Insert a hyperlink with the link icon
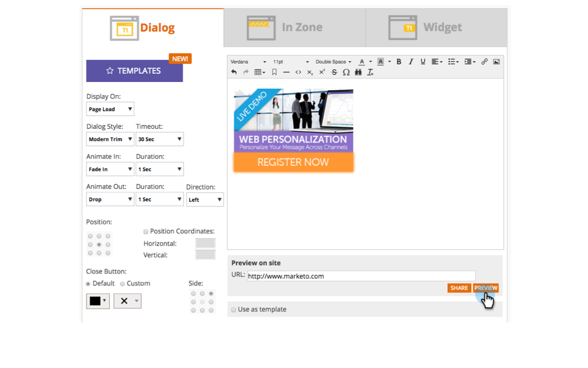This screenshot has width=588, height=368. [484, 61]
